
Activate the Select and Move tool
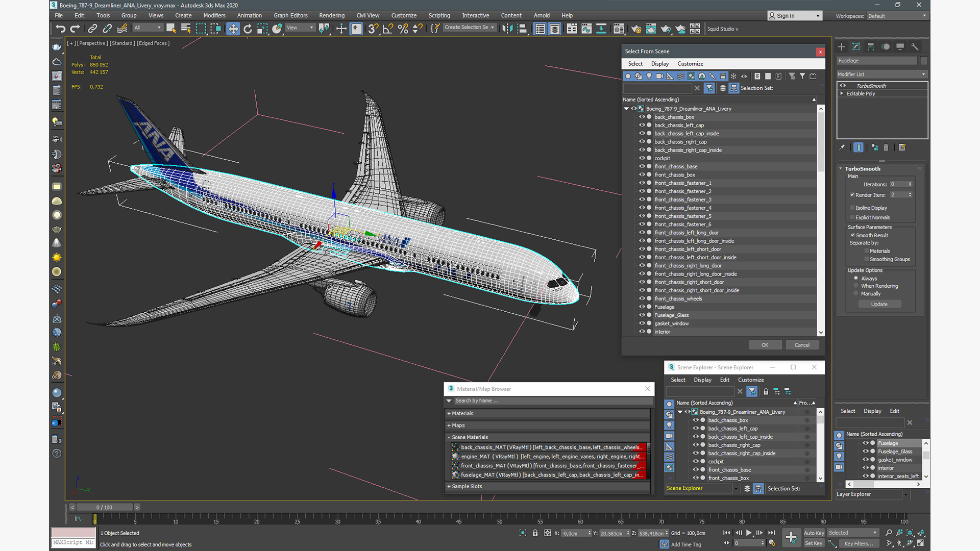[x=233, y=29]
